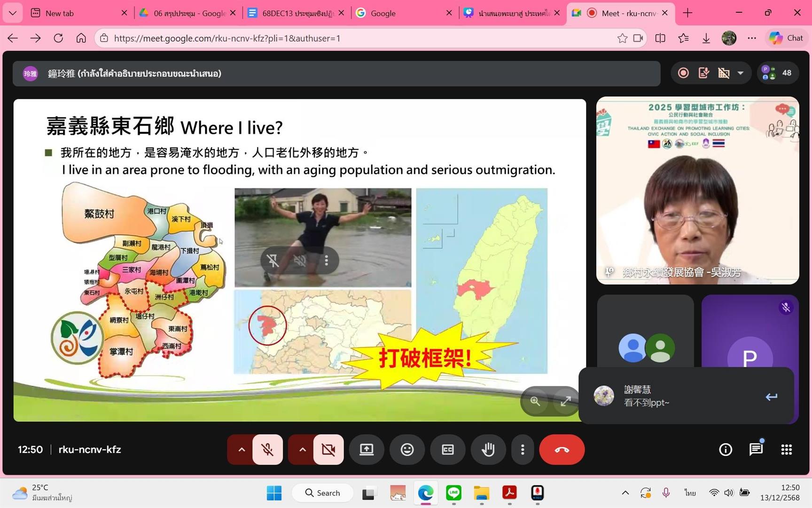The width and height of the screenshot is (812, 508).
Task: Open the dropdown arrow in top meeting bar
Action: 741,73
